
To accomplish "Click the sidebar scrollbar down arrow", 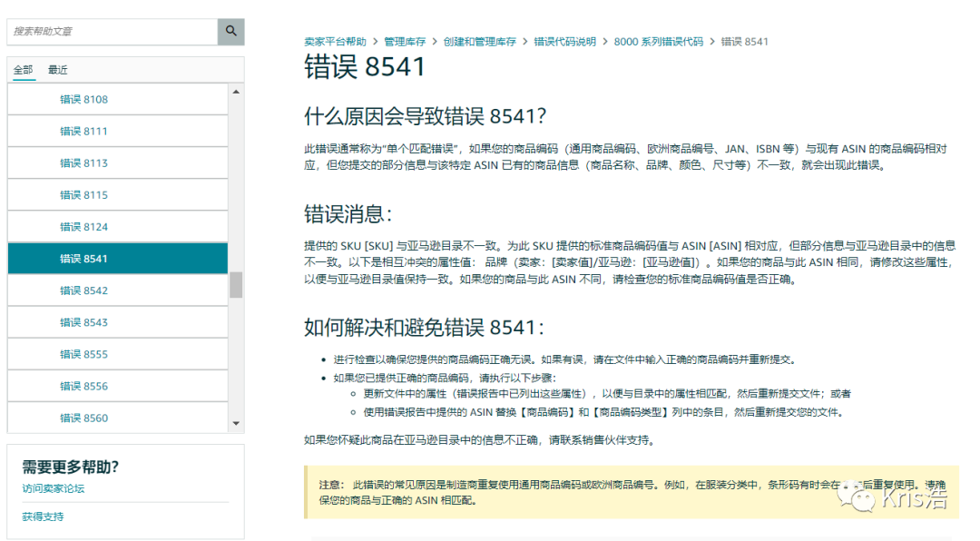I will [237, 423].
